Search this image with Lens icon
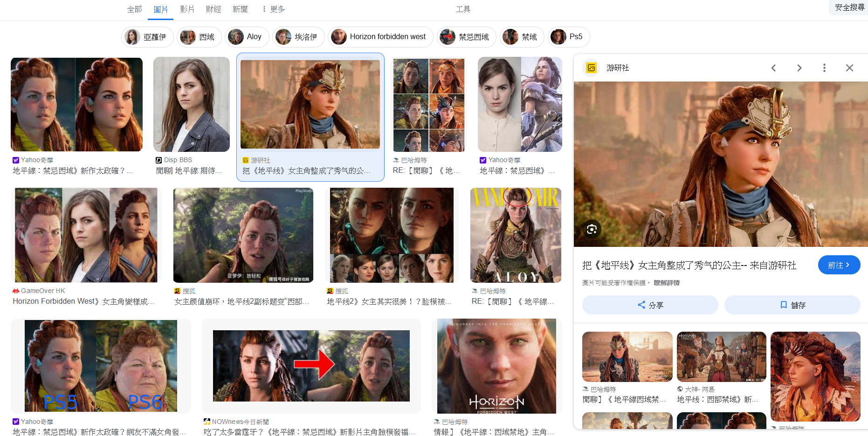 tap(592, 229)
